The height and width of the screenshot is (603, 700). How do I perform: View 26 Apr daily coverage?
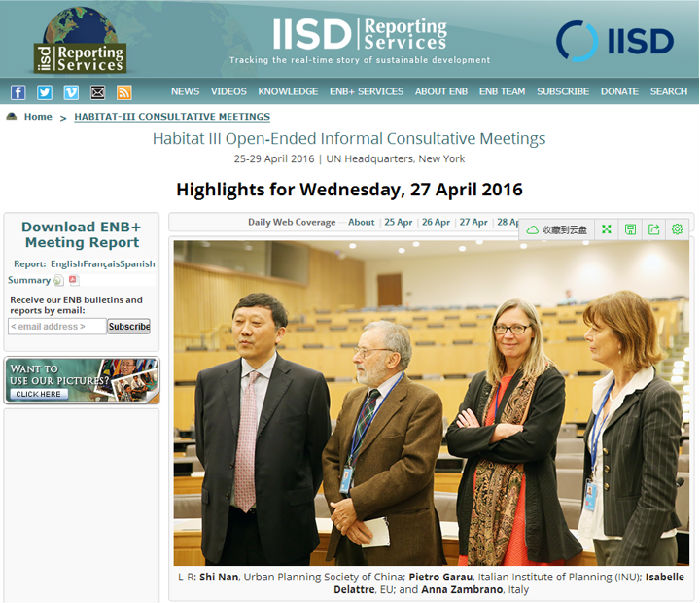click(436, 222)
